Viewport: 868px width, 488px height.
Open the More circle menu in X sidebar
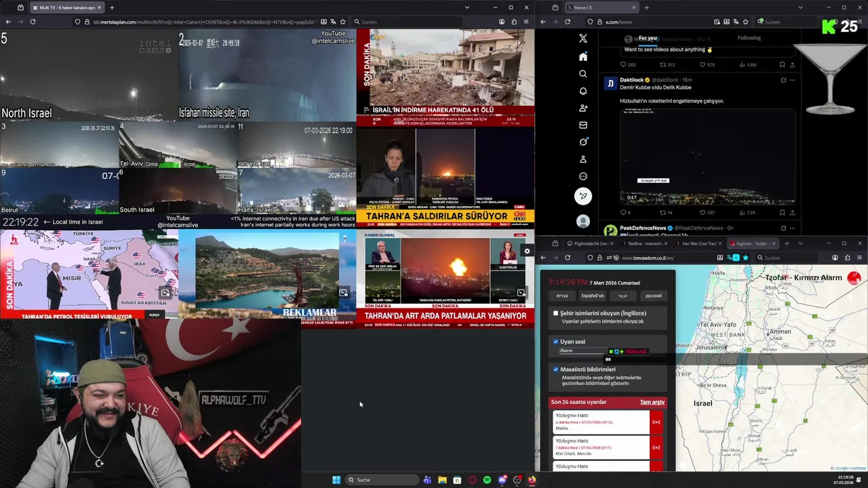pos(583,176)
